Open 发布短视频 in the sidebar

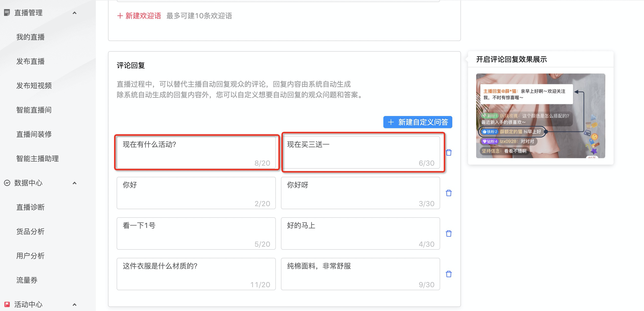point(34,86)
